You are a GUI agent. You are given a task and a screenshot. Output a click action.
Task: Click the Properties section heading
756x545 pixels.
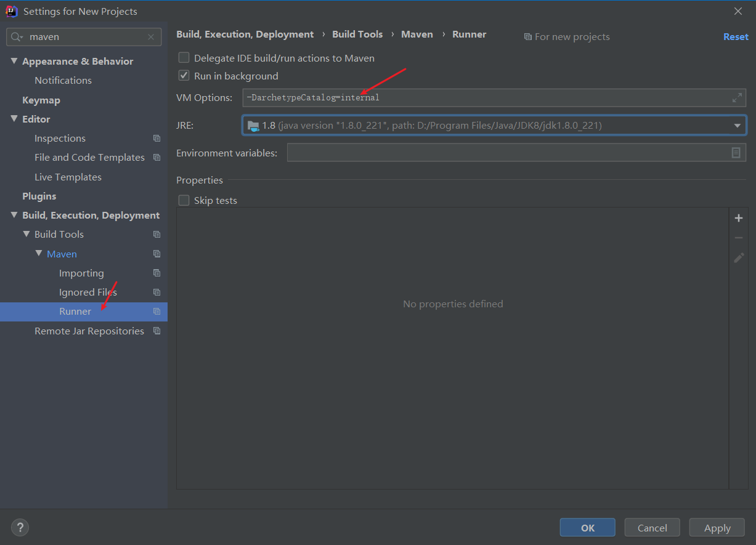pyautogui.click(x=200, y=180)
